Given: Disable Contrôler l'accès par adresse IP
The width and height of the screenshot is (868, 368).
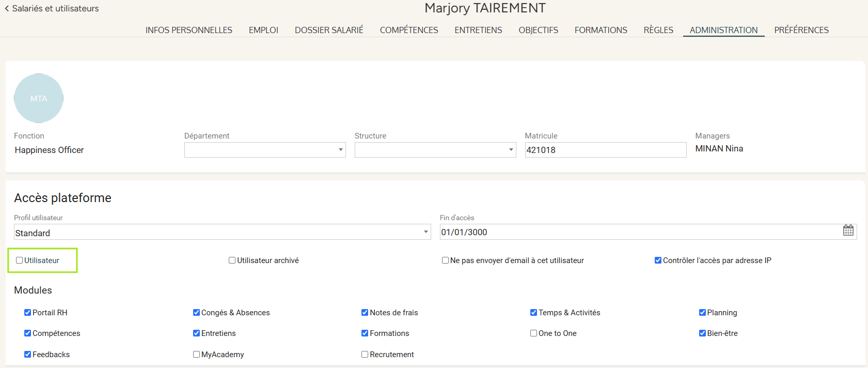Looking at the screenshot, I should click(x=658, y=260).
